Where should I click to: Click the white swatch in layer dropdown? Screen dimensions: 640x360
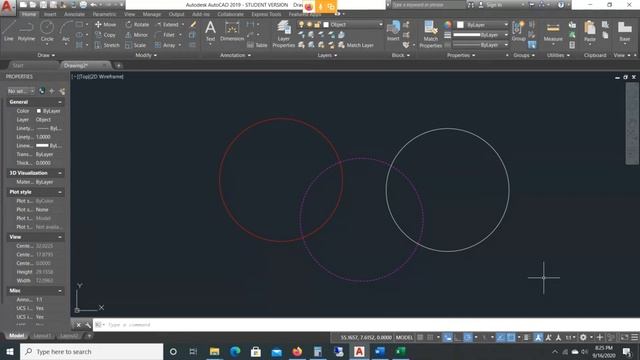[326, 24]
